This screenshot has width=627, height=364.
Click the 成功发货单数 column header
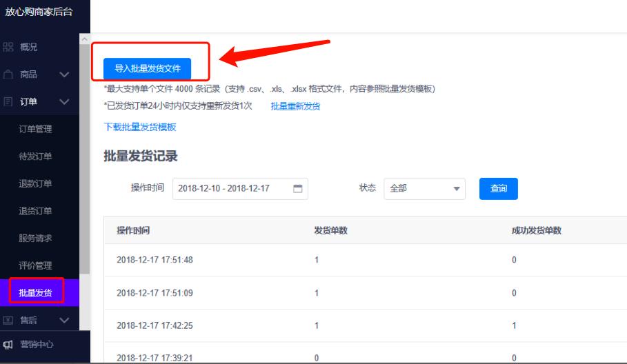537,230
